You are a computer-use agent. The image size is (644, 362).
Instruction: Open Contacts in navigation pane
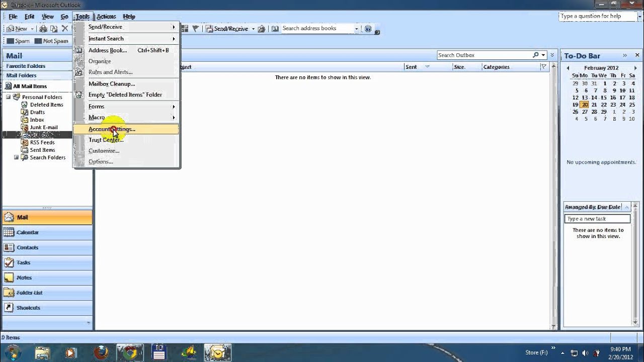tap(47, 247)
